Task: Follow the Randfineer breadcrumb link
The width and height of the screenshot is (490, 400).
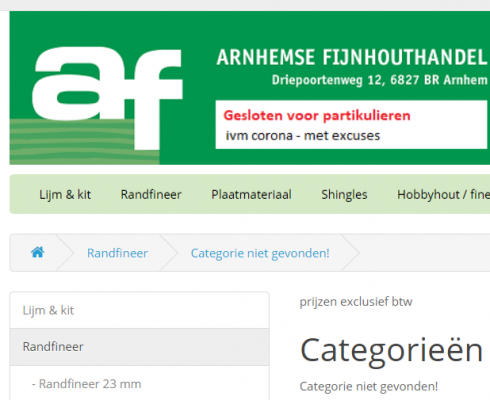Action: tap(117, 253)
